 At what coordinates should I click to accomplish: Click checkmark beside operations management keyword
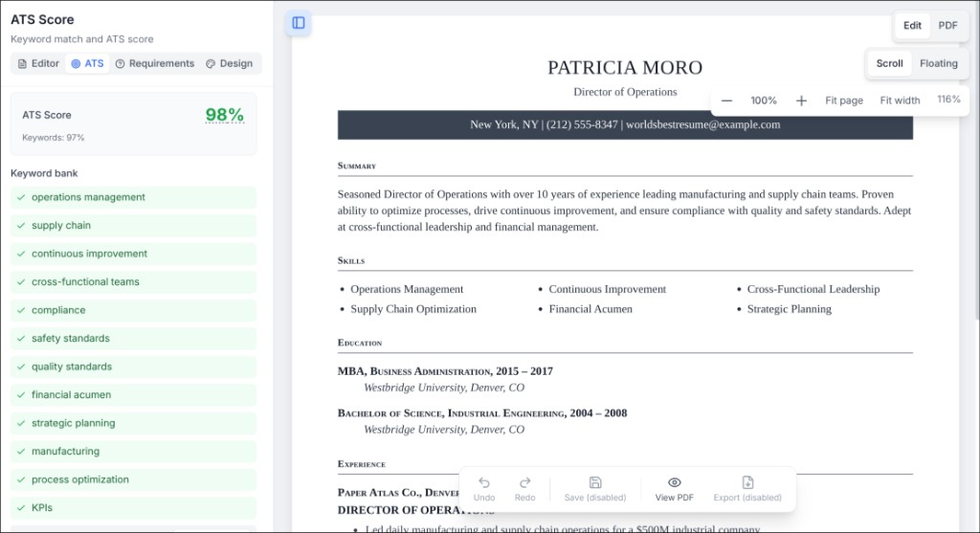point(21,197)
